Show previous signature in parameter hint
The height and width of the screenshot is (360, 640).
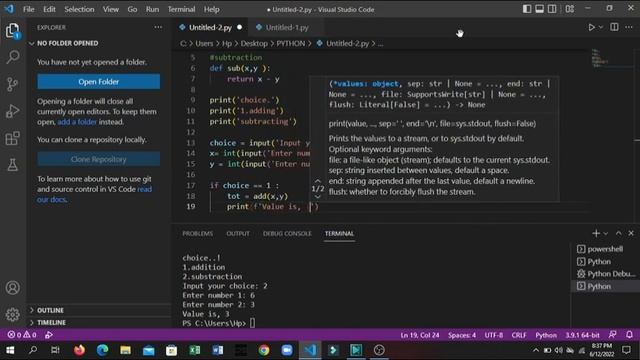[x=318, y=180]
